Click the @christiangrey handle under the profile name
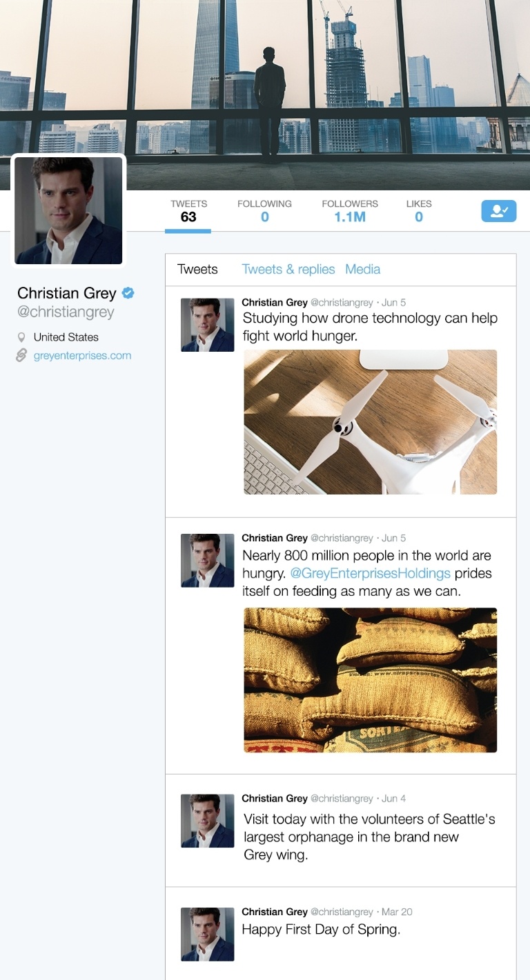The image size is (530, 980). coord(66,312)
